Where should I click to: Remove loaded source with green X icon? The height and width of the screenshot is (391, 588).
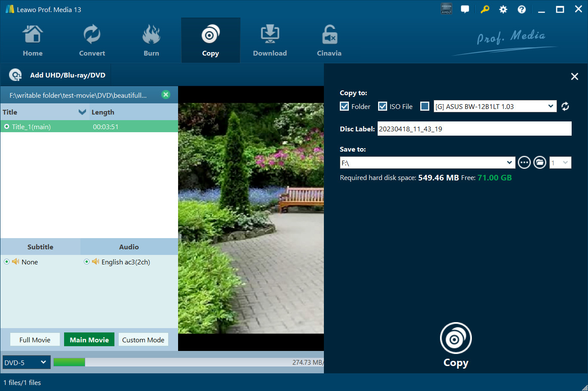click(166, 95)
